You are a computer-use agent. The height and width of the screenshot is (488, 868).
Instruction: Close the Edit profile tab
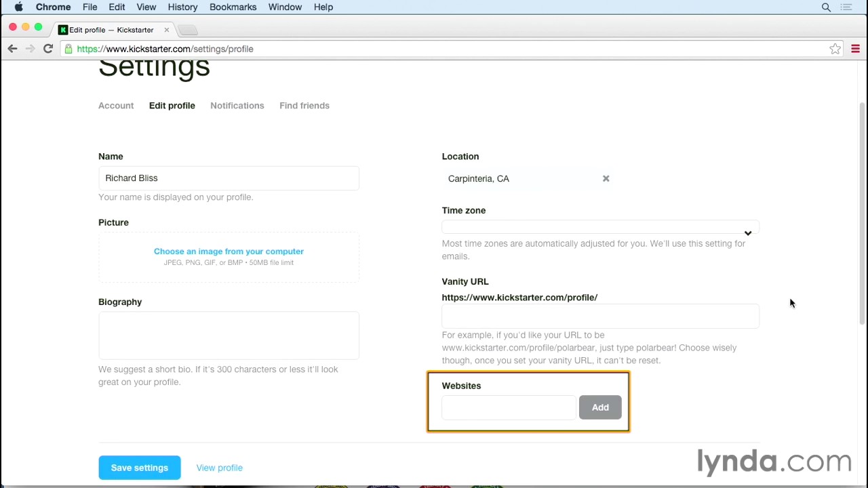166,30
